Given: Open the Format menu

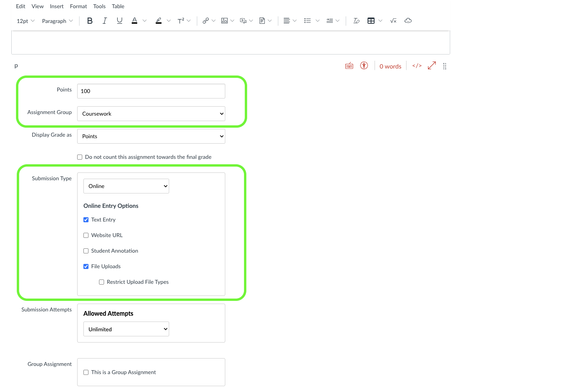Looking at the screenshot, I should (78, 6).
